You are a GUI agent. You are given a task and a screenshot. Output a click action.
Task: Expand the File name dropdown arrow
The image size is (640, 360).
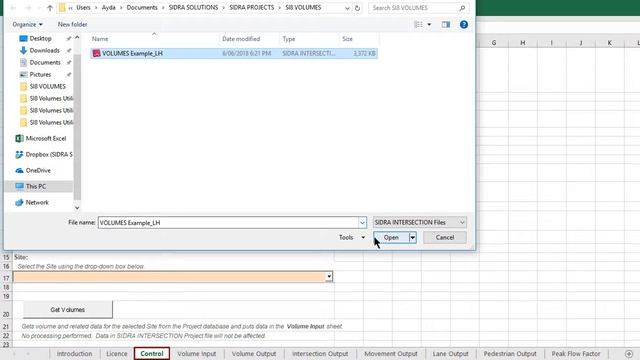tap(362, 222)
